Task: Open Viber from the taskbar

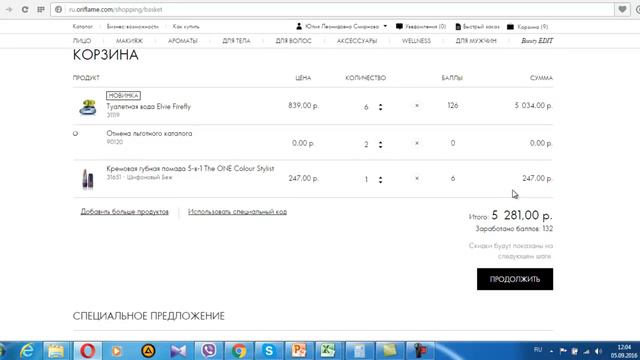Action: [209, 351]
